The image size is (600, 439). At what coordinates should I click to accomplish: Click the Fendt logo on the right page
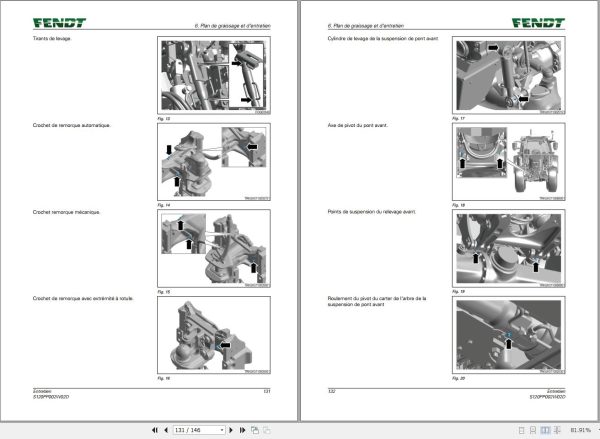click(538, 23)
